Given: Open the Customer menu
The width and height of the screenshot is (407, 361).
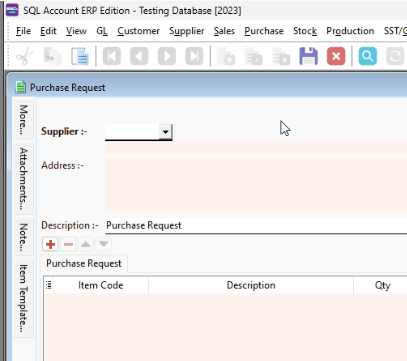Looking at the screenshot, I should pos(138,31).
